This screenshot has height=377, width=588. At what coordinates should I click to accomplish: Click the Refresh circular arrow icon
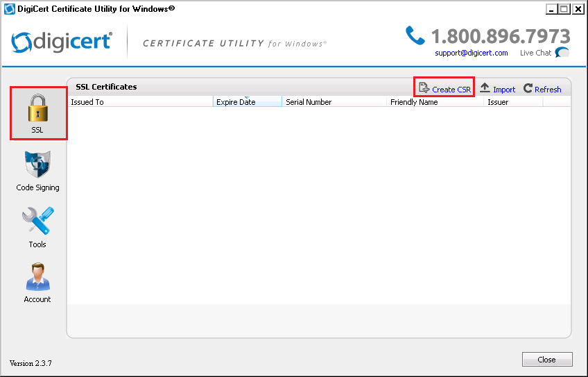pyautogui.click(x=528, y=88)
